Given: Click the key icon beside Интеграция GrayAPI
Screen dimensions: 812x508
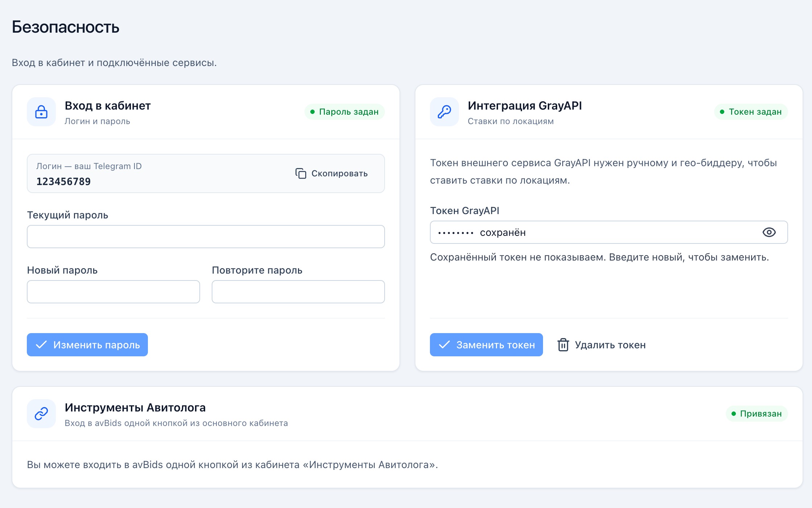Looking at the screenshot, I should click(444, 112).
